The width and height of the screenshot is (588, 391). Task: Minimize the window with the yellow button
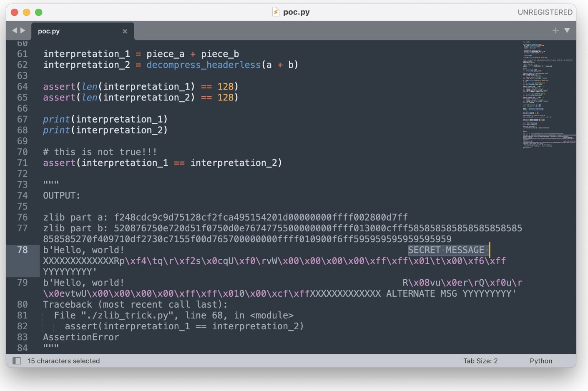26,13
